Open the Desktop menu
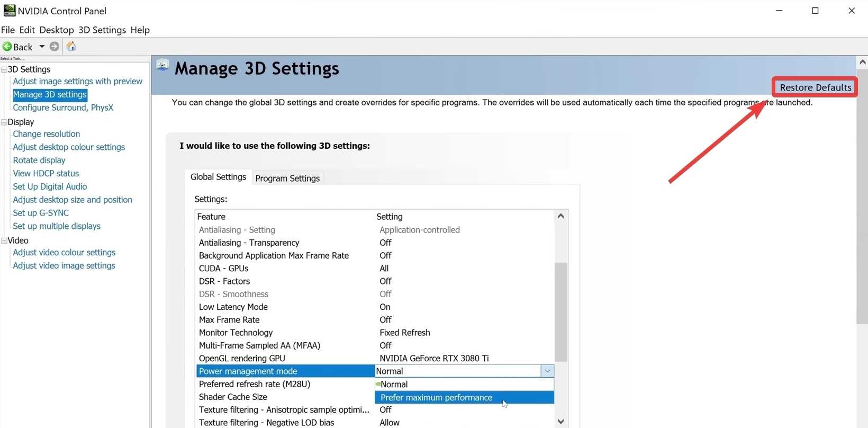Screen dimensions: 868x428 pyautogui.click(x=57, y=30)
